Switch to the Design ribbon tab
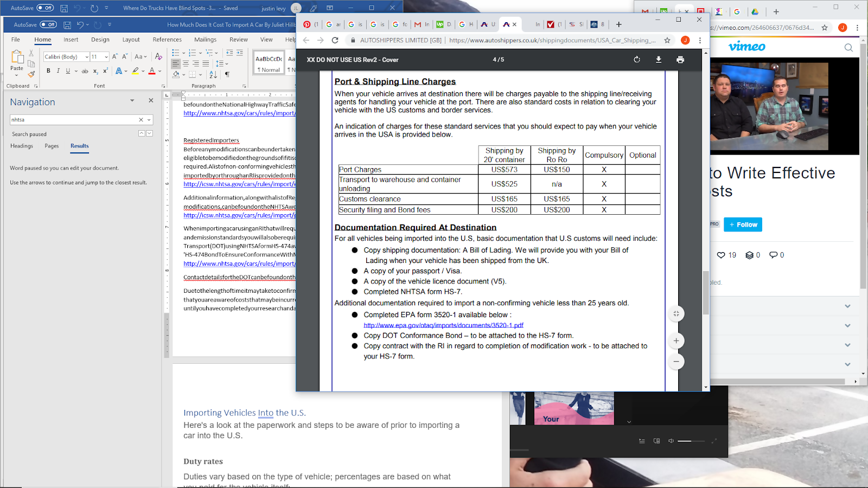Viewport: 868px width, 488px height. point(100,40)
